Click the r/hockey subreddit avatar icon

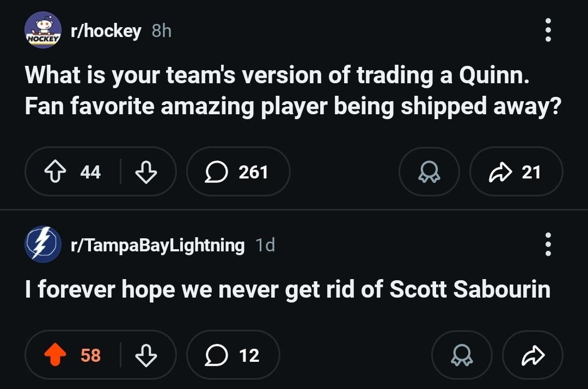42,30
